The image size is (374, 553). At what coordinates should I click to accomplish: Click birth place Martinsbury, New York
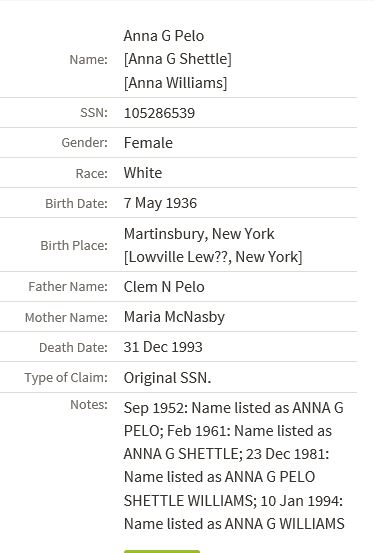pyautogui.click(x=199, y=234)
